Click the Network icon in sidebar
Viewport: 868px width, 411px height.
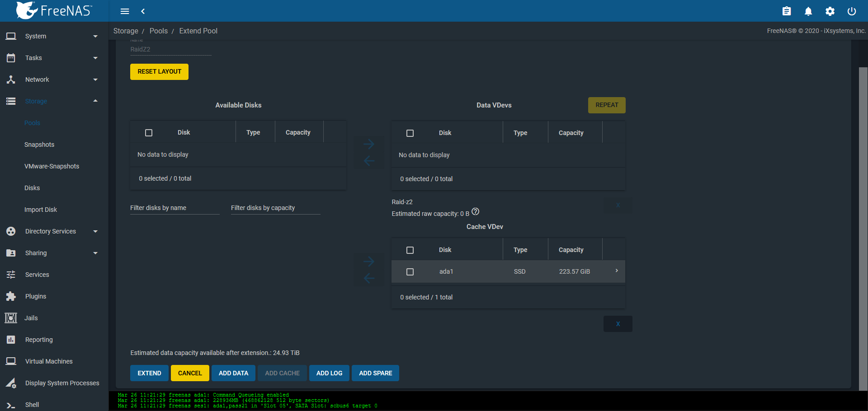pyautogui.click(x=11, y=79)
